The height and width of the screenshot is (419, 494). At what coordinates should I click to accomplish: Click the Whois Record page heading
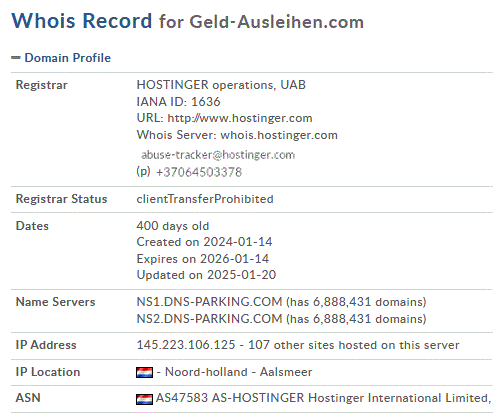[x=82, y=21]
